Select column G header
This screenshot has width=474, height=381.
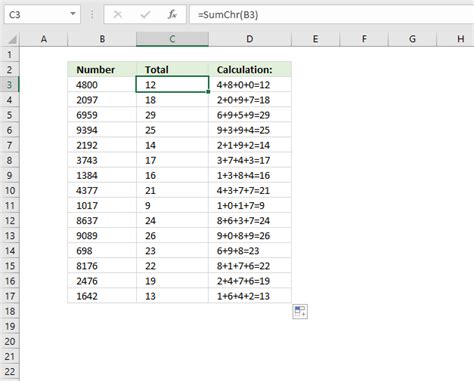click(x=412, y=39)
